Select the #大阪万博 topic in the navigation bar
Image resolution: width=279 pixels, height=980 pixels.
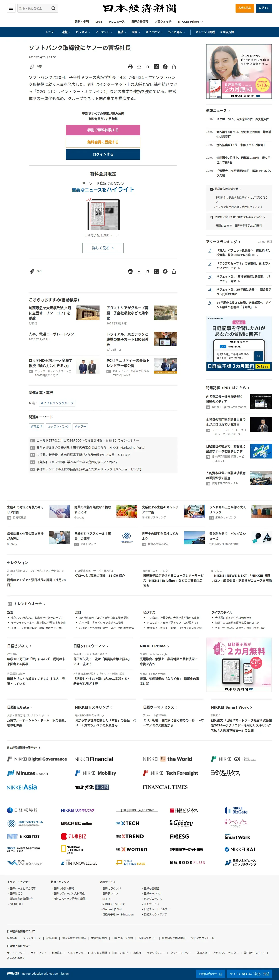pyautogui.click(x=227, y=32)
